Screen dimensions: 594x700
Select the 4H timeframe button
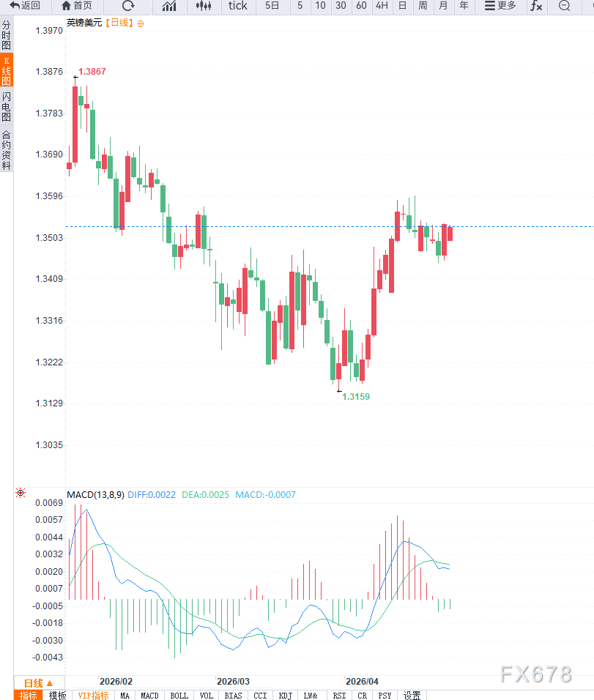382,6
